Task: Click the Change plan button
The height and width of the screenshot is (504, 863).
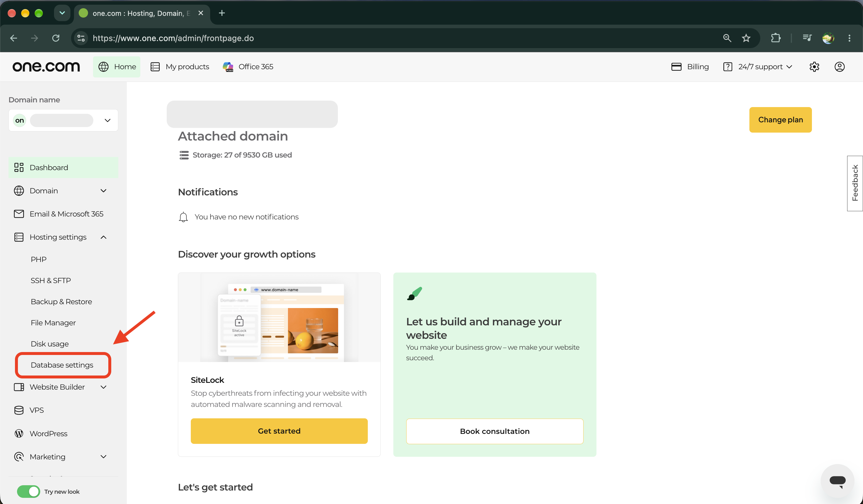Action: click(x=781, y=120)
